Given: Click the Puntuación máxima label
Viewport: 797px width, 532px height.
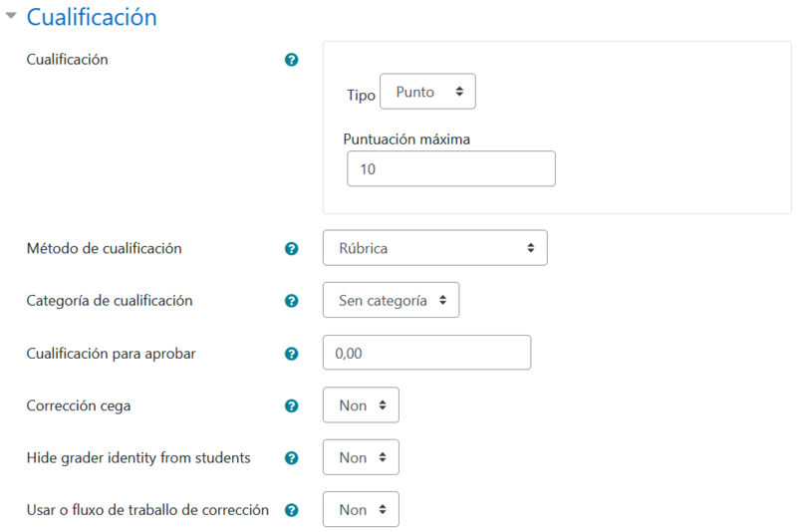Looking at the screenshot, I should tap(406, 139).
